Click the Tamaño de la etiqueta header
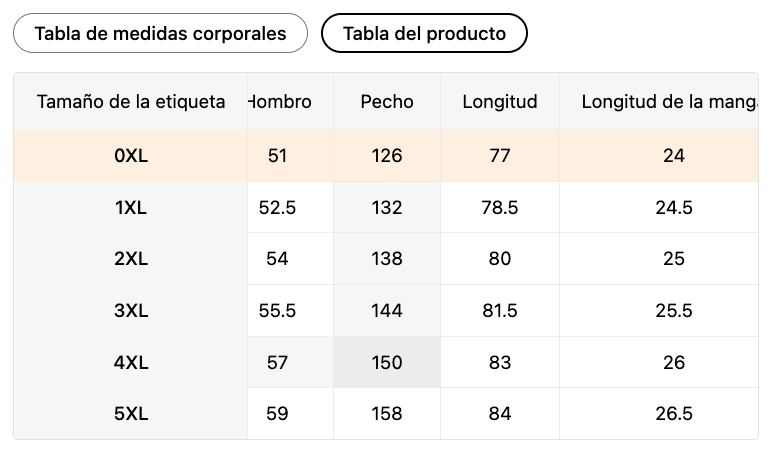The image size is (780, 450). (131, 101)
